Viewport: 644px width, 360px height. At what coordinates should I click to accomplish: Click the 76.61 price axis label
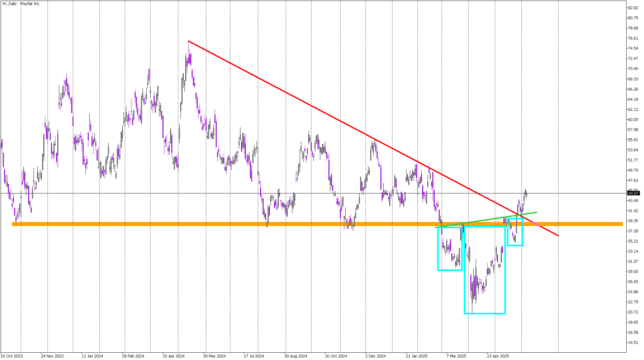(x=633, y=38)
